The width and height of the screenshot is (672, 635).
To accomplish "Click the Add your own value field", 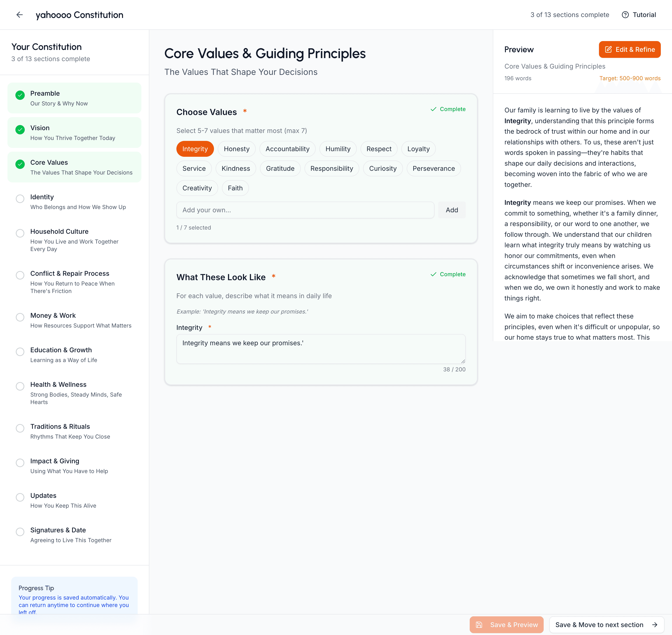I will 305,210.
